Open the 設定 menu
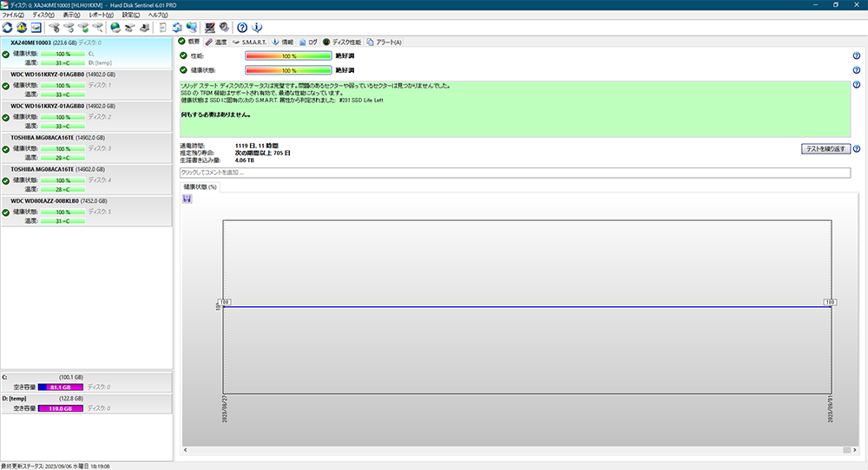The image size is (868, 470). coord(131,15)
